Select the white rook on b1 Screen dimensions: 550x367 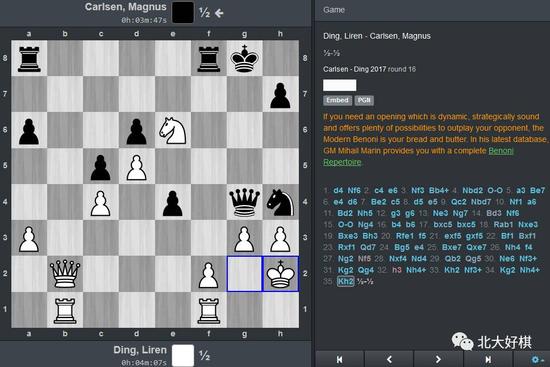(x=65, y=310)
